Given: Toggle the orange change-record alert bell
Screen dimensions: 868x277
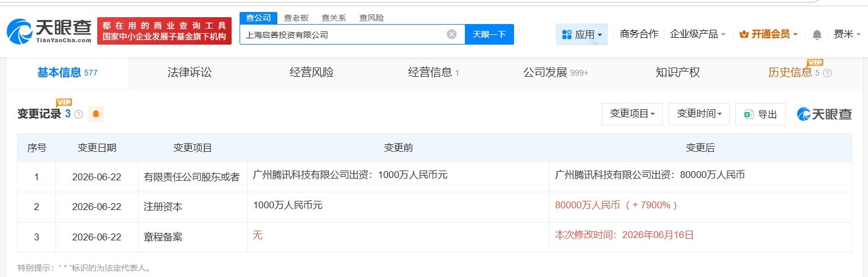Looking at the screenshot, I should click(95, 114).
